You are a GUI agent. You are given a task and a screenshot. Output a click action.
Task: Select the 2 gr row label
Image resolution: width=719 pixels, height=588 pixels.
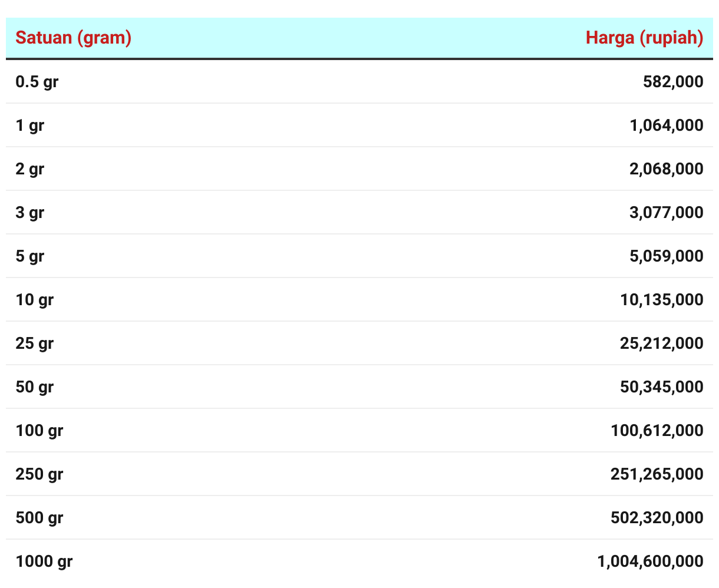30,169
